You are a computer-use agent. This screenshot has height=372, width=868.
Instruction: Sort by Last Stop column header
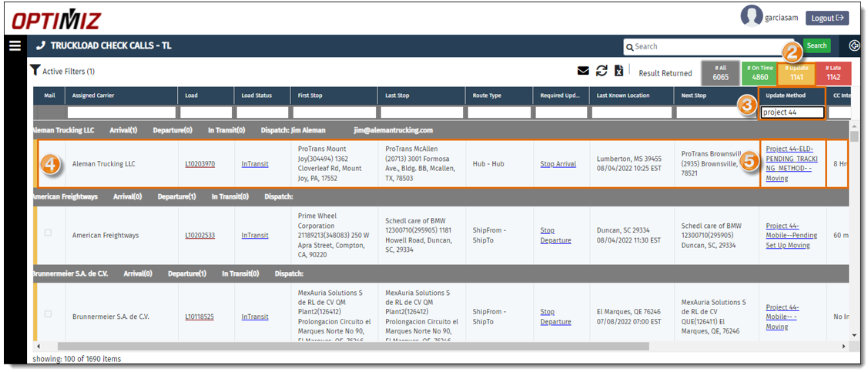[x=422, y=96]
